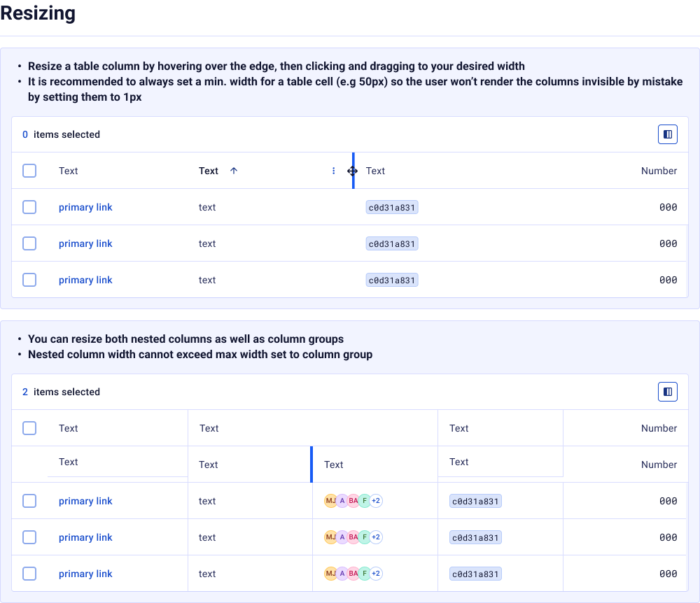The width and height of the screenshot is (700, 603).
Task: Open third primary link in first table
Action: tap(85, 280)
